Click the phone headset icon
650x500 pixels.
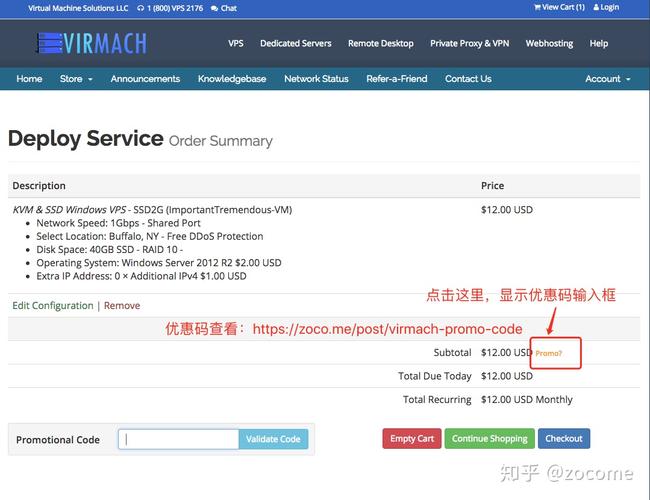coord(141,8)
